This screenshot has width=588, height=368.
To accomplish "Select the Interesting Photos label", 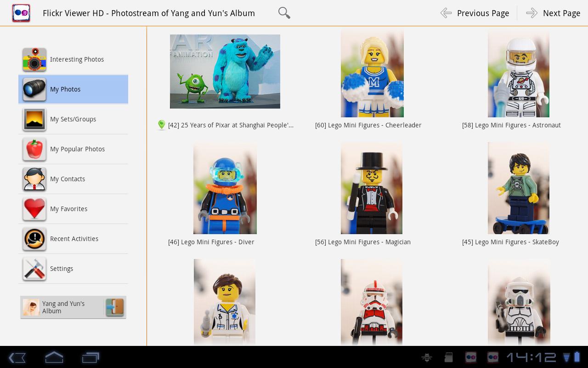I will (77, 59).
